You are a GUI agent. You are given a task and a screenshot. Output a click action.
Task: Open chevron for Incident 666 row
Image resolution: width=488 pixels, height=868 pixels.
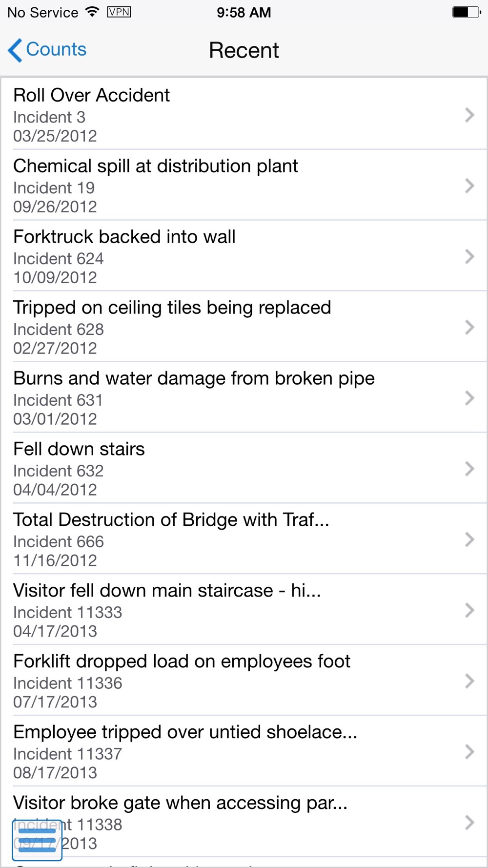tap(469, 539)
